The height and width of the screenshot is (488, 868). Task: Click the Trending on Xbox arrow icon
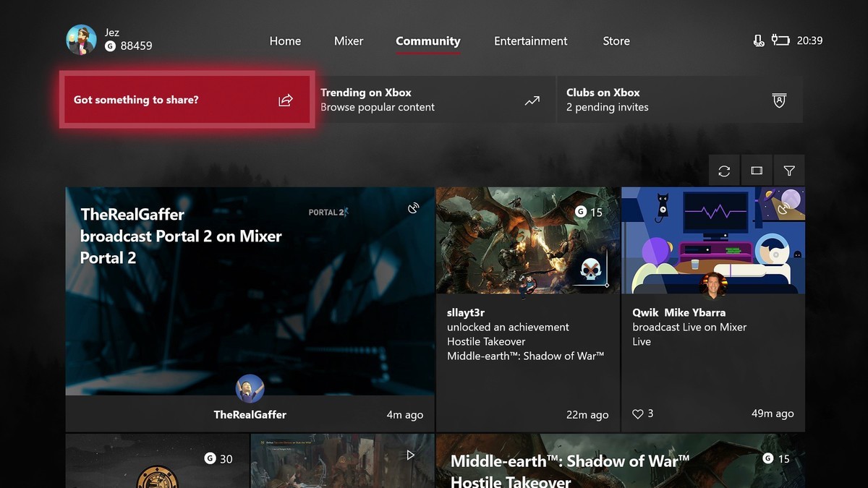tap(532, 100)
